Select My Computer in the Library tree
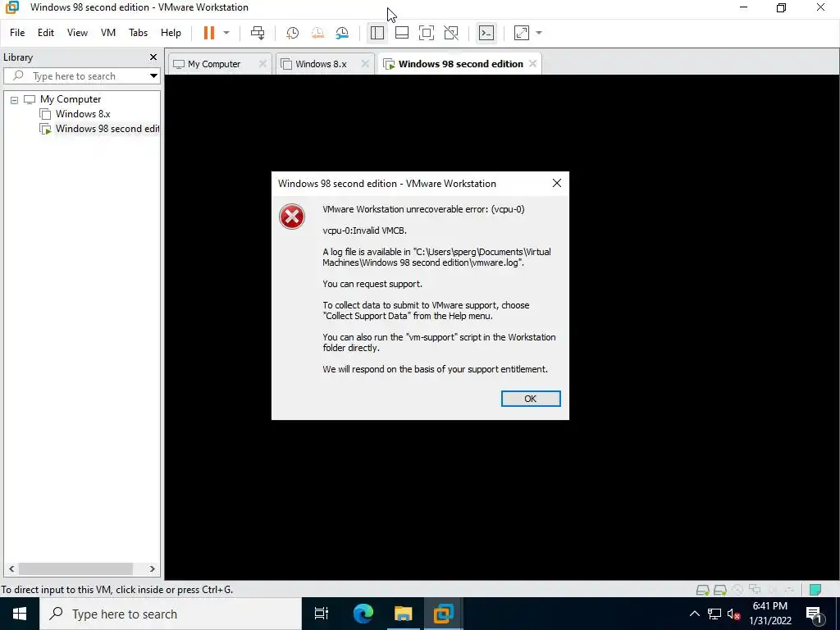The image size is (840, 630). pos(71,99)
